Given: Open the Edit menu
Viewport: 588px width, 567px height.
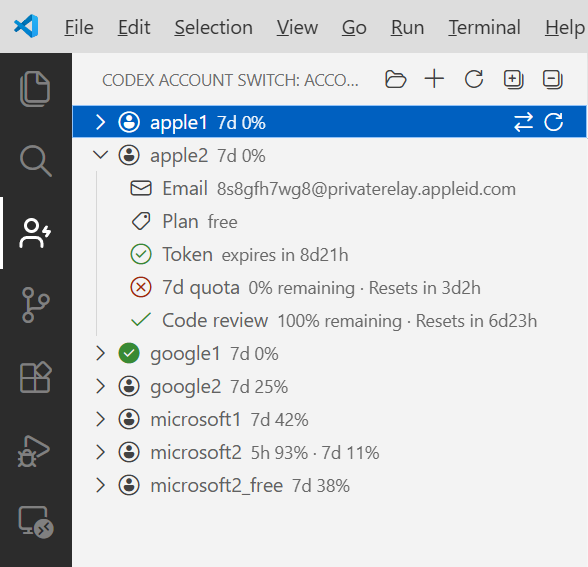Looking at the screenshot, I should click(134, 28).
